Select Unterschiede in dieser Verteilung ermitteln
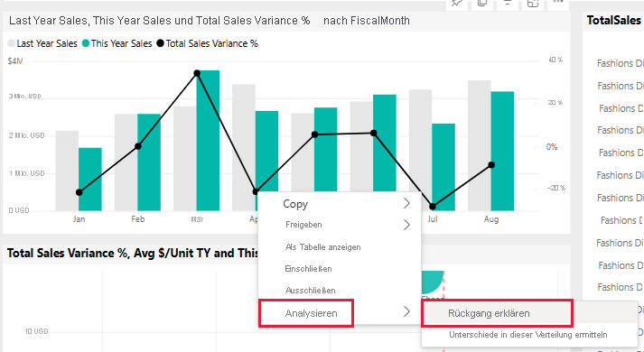The width and height of the screenshot is (644, 352). (527, 335)
